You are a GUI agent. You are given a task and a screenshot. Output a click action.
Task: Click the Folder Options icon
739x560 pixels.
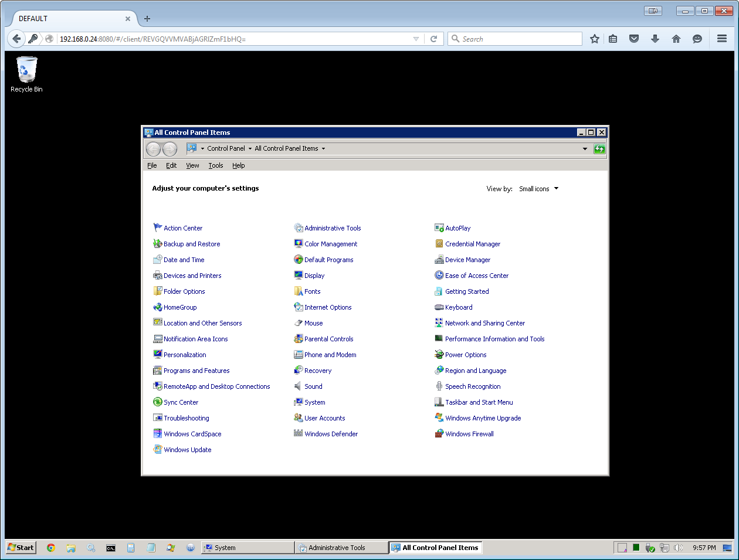click(157, 291)
